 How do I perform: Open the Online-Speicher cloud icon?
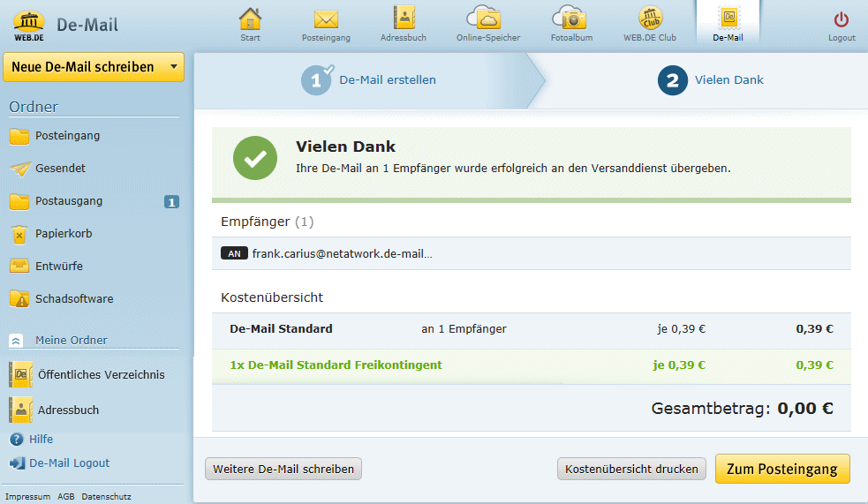(x=484, y=17)
